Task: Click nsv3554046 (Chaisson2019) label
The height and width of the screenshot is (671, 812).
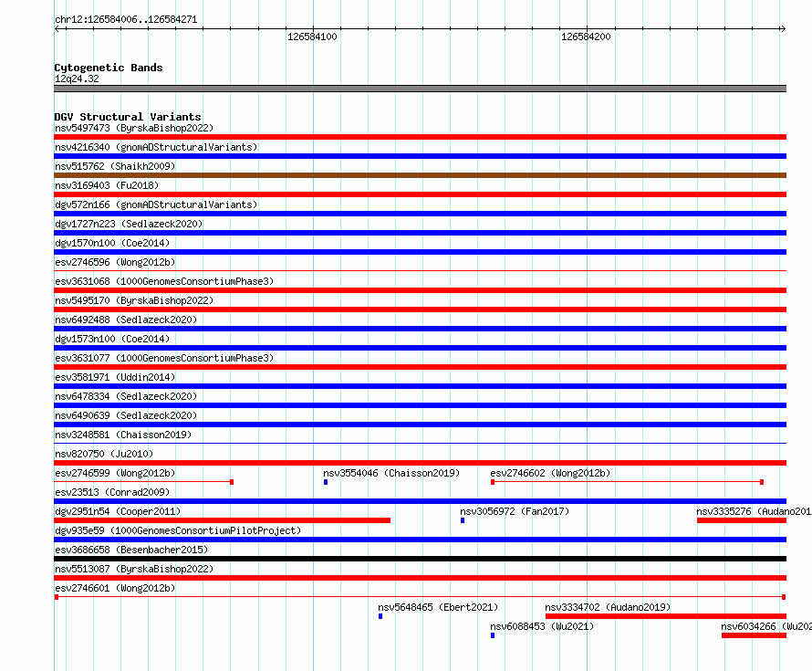Action: coord(391,473)
